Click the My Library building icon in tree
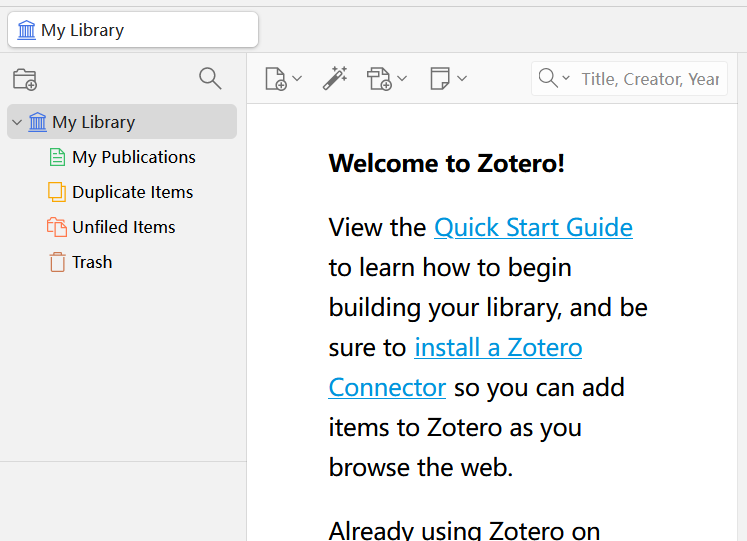 [38, 122]
